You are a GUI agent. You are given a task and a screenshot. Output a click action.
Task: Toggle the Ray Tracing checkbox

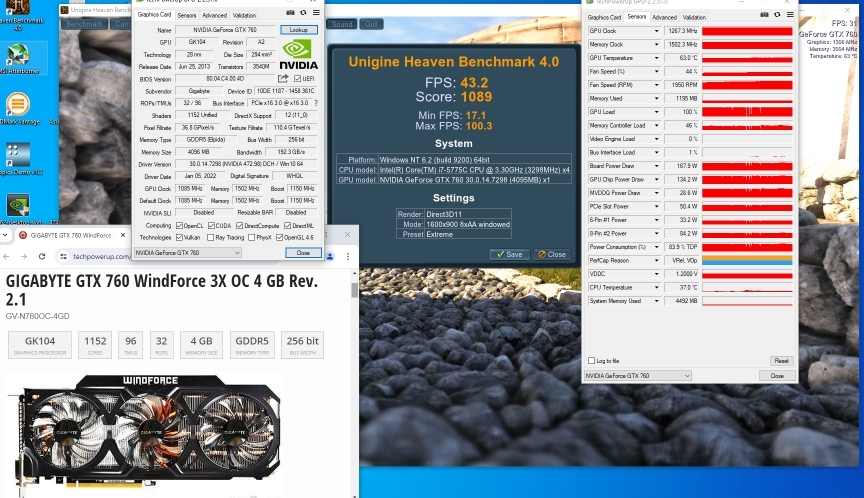click(x=210, y=237)
